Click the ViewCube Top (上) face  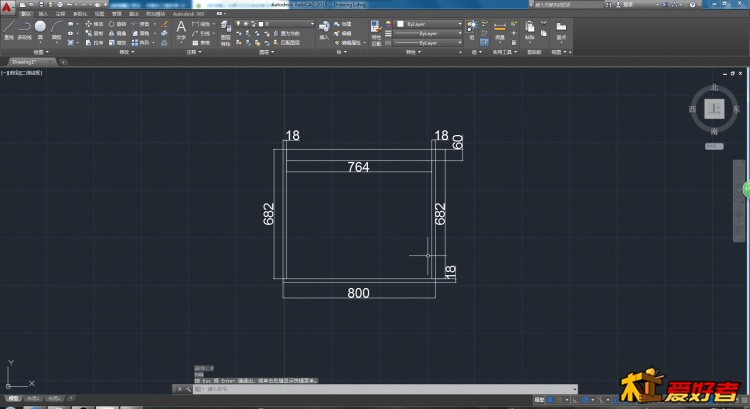[714, 109]
